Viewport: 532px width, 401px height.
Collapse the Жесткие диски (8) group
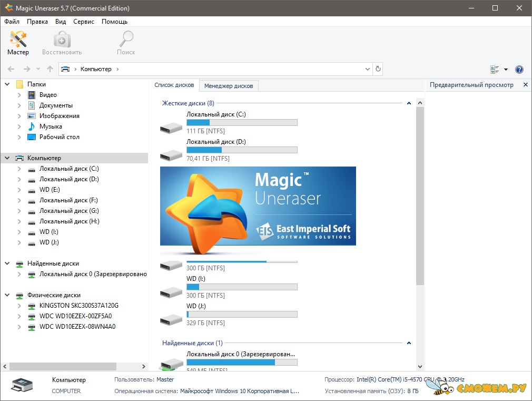pos(409,103)
